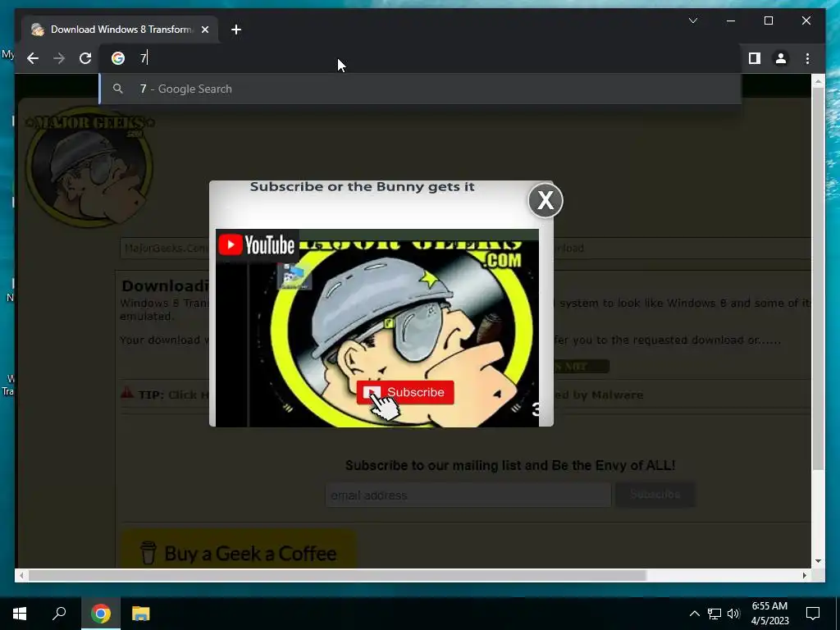840x630 pixels.
Task: Click the vertical scrollbar thumb
Action: point(818,279)
